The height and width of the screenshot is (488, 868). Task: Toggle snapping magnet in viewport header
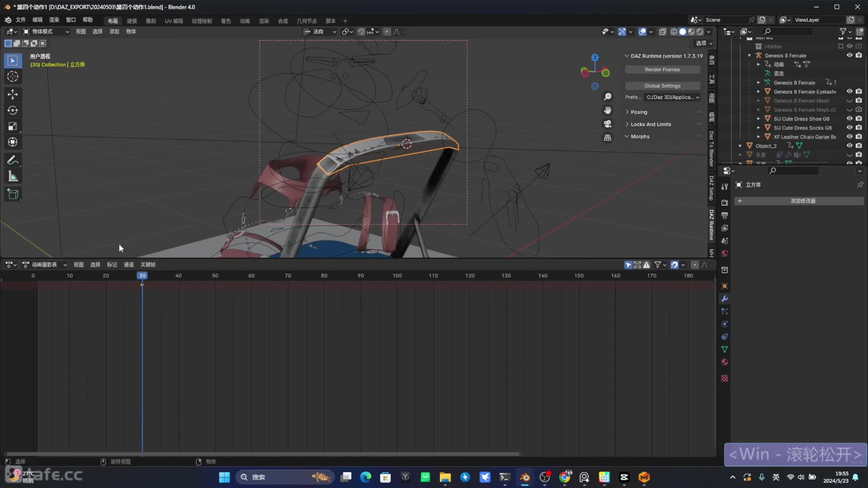(361, 32)
